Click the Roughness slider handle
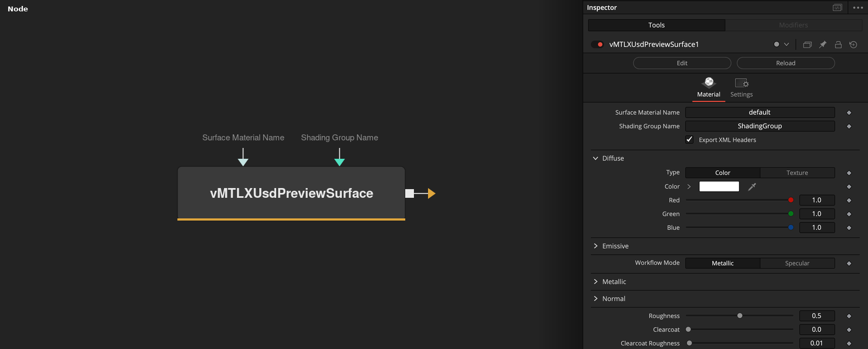Image resolution: width=868 pixels, height=349 pixels. click(739, 315)
